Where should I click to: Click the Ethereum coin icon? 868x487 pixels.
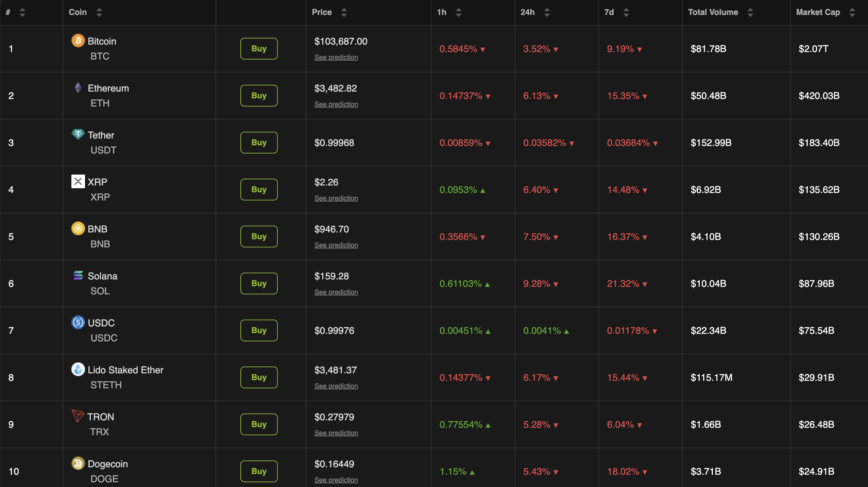[x=78, y=88]
